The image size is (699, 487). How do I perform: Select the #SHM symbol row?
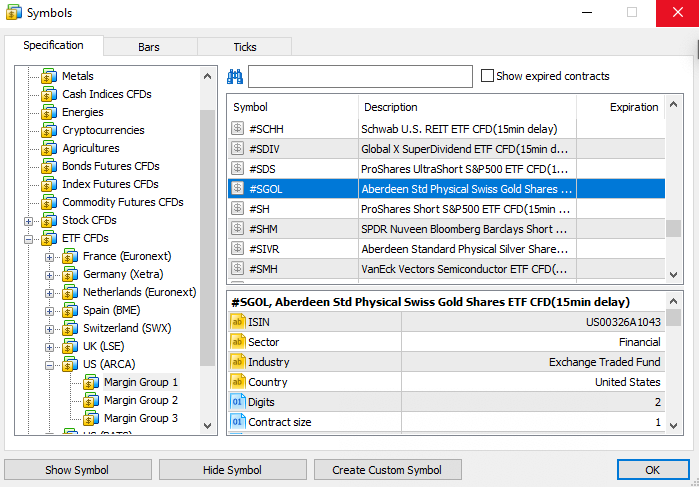pos(446,229)
